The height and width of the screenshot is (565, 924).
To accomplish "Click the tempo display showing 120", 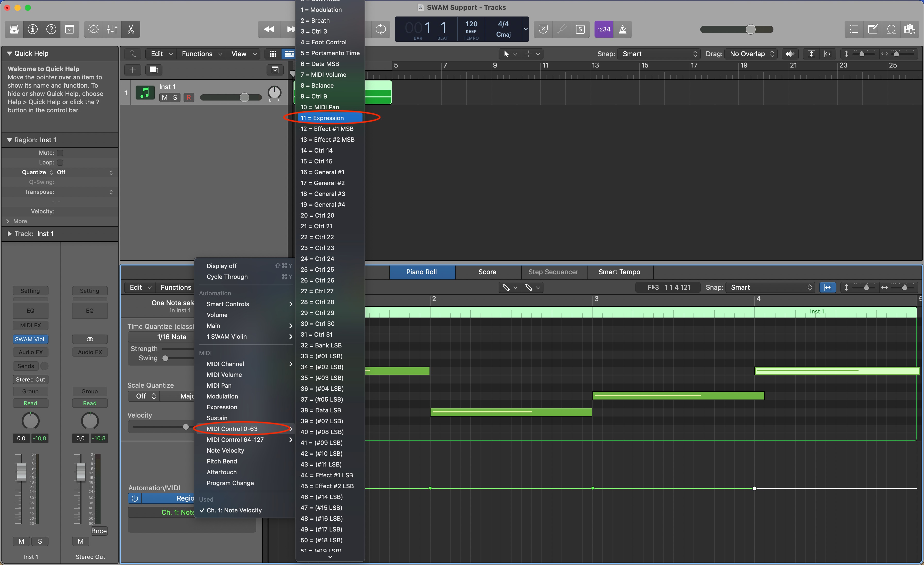I will tap(471, 29).
